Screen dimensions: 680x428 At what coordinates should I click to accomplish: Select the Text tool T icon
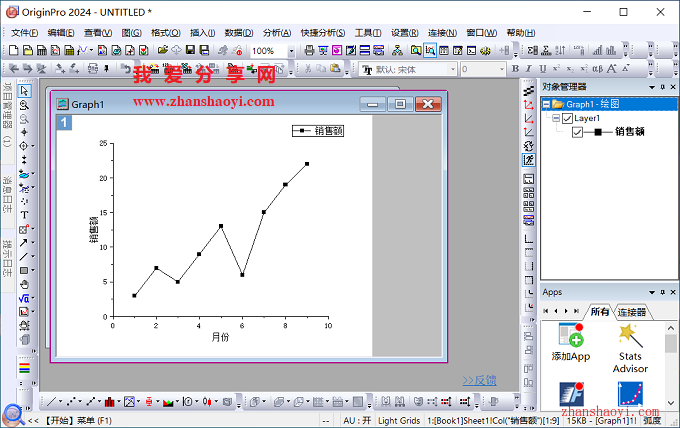[24, 215]
